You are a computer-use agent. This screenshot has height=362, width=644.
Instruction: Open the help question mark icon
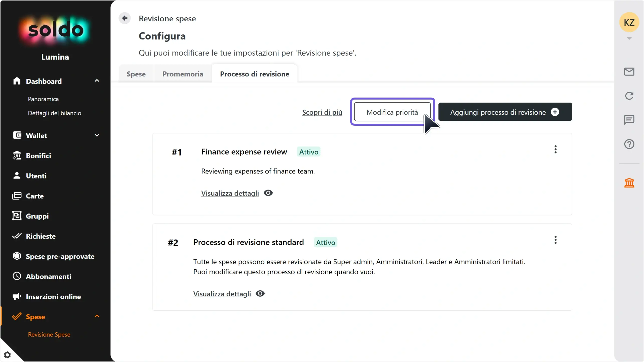(x=629, y=144)
